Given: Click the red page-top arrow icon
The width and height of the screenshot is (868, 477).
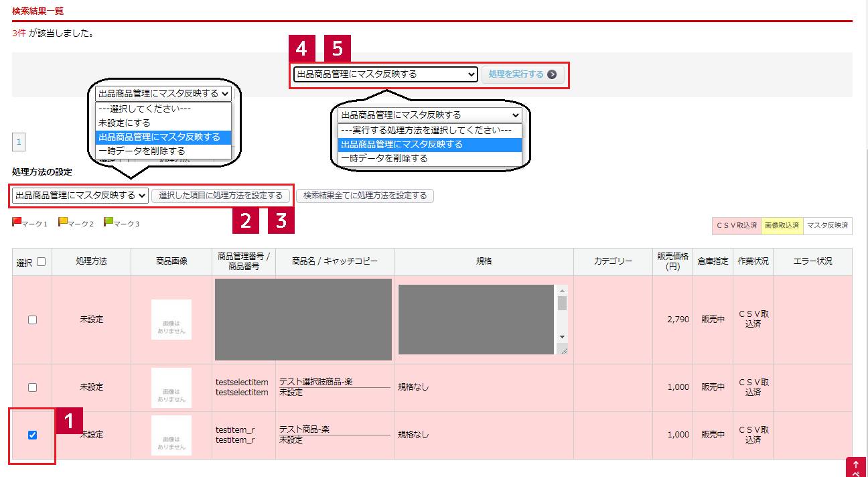Looking at the screenshot, I should 856,468.
